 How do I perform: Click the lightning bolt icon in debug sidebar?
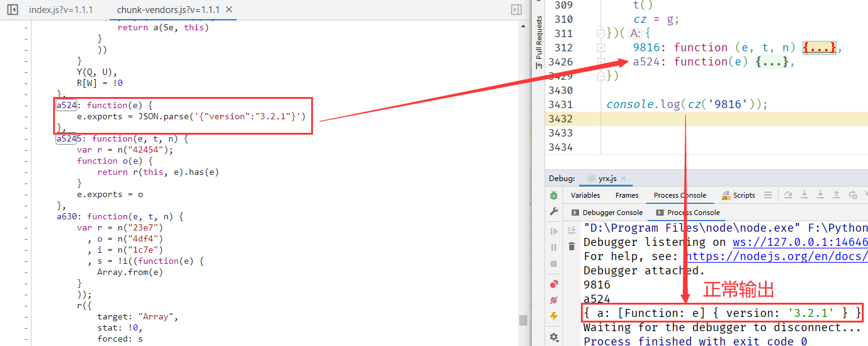[x=554, y=316]
